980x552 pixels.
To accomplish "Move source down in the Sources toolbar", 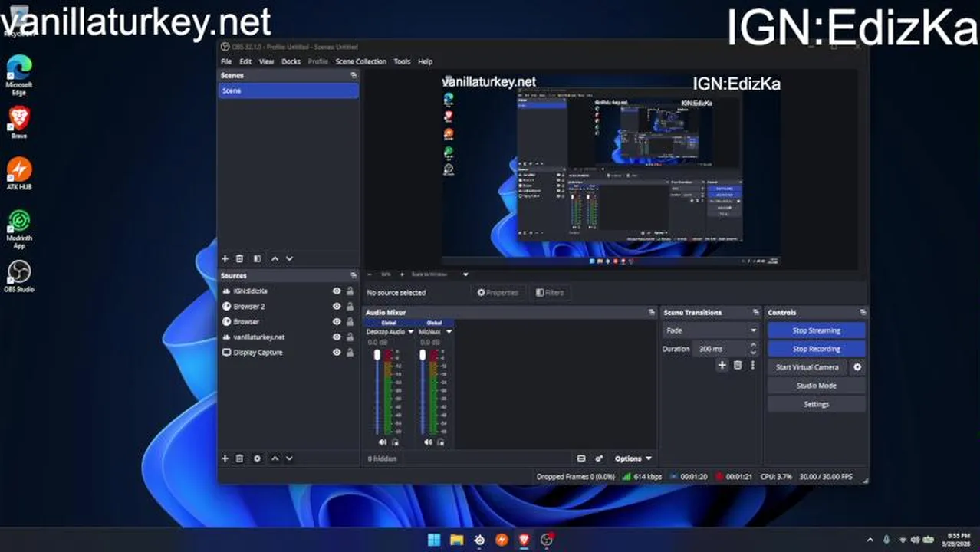I will coord(289,458).
